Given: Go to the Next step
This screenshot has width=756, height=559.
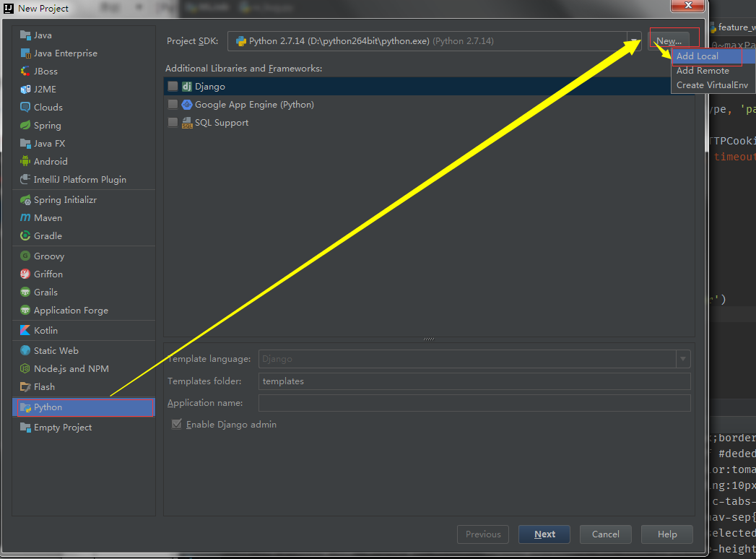Looking at the screenshot, I should (x=544, y=534).
